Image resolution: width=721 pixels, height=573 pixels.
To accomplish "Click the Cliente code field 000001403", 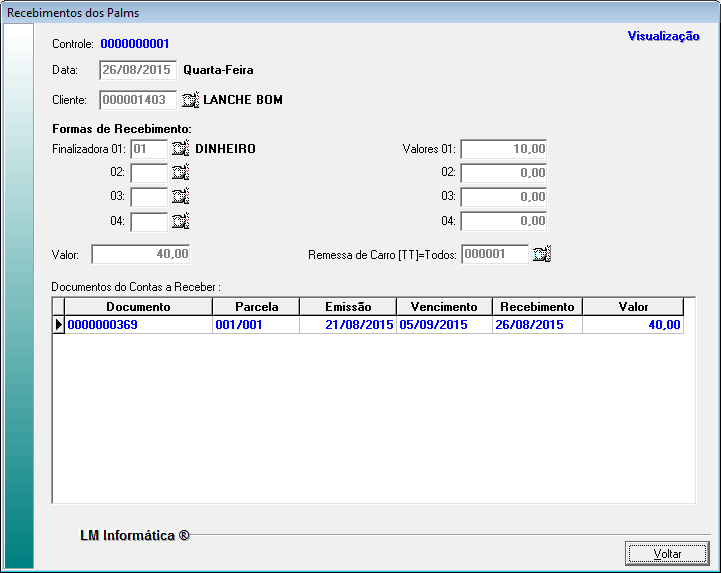I will click(138, 100).
